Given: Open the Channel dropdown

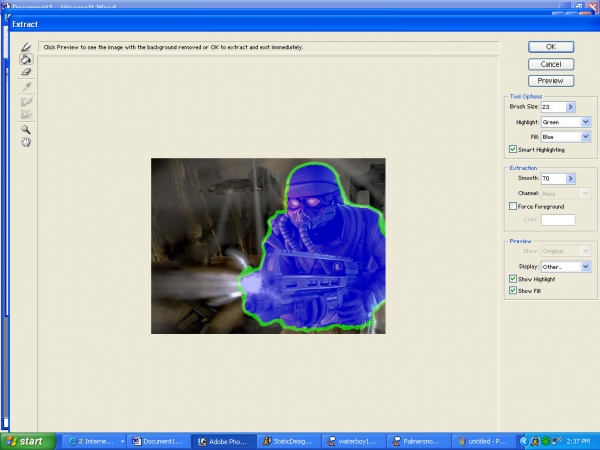Looking at the screenshot, I should (x=586, y=193).
